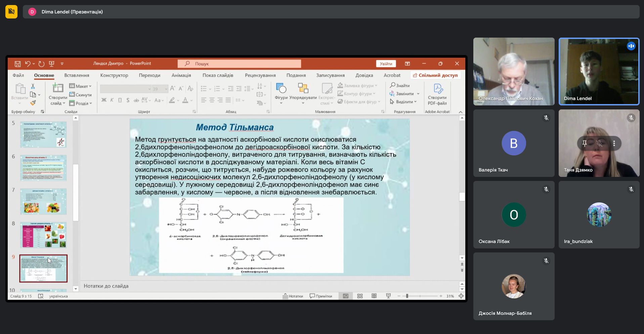This screenshot has height=334, width=644.
Task: Open Нотатки notes in status bar
Action: pyautogui.click(x=293, y=296)
